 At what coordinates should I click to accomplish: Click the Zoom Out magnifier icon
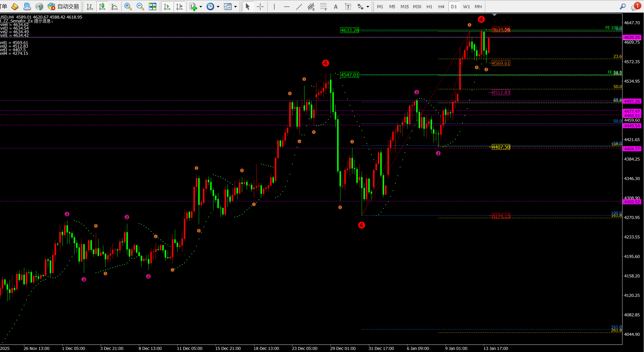click(x=140, y=7)
